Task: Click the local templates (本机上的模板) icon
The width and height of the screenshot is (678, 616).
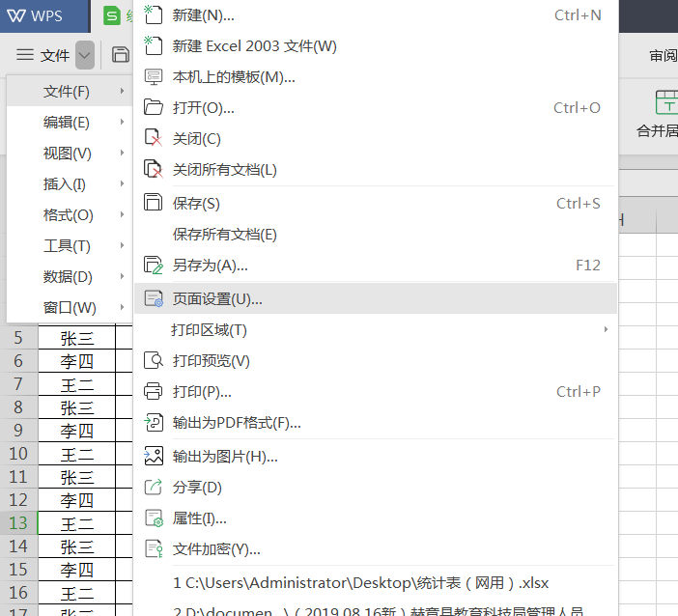Action: point(153,77)
